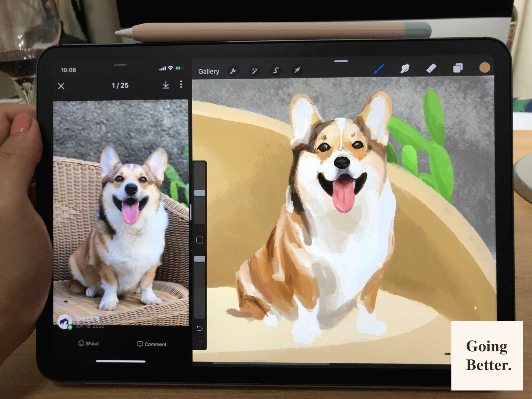Viewport: 532px width, 399px height.
Task: Redo the last undone stroke
Action: coord(200,343)
